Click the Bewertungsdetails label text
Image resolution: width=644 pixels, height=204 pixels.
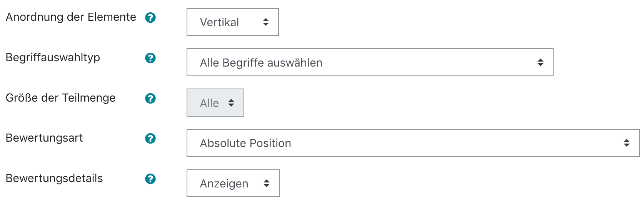54,179
